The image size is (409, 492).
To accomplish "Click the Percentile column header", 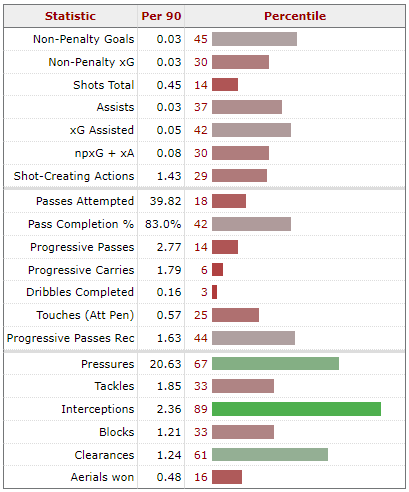I will 295,16.
